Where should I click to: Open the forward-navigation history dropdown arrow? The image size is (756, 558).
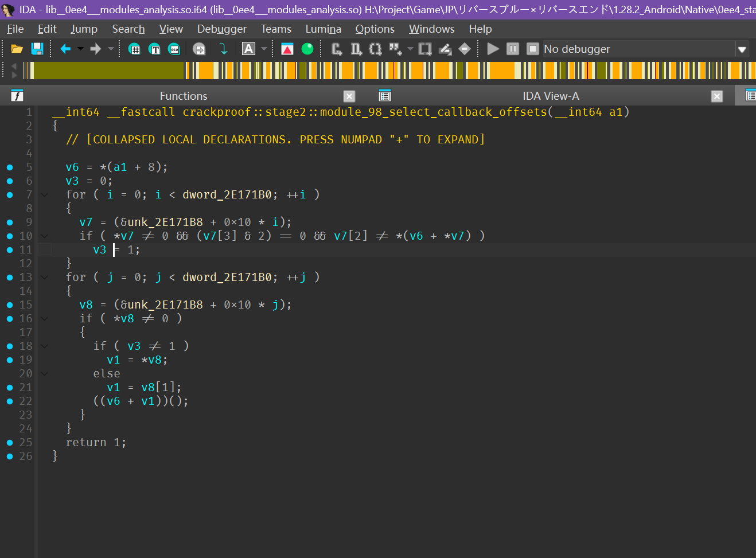(111, 49)
